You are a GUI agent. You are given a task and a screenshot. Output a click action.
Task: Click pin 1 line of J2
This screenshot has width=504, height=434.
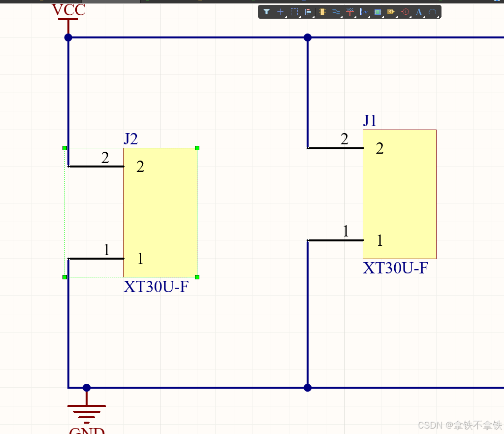[96, 258]
